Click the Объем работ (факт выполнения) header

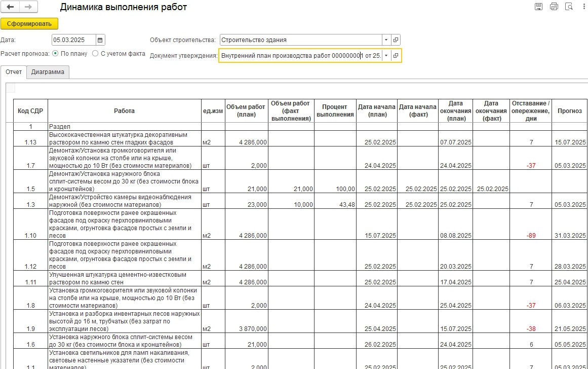coord(291,110)
